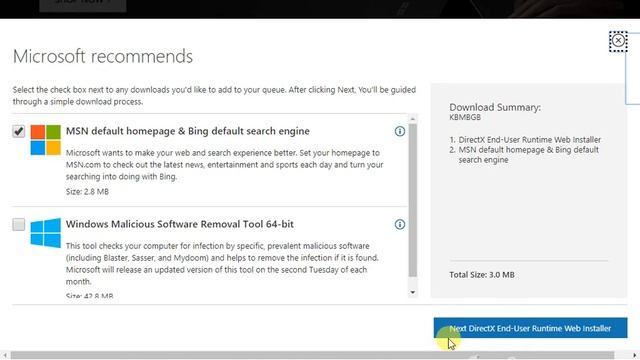Click the 'Microsoft recommends' heading
This screenshot has height=360, width=640.
(x=103, y=56)
